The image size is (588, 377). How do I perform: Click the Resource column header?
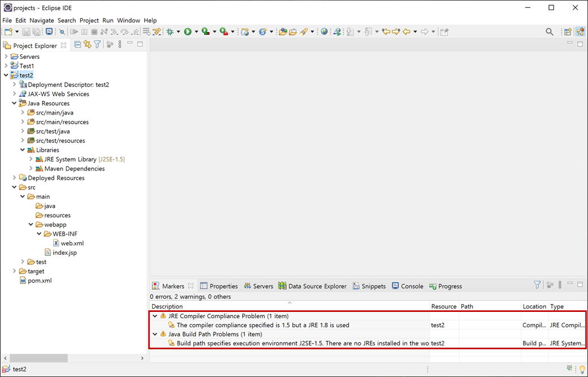click(444, 306)
